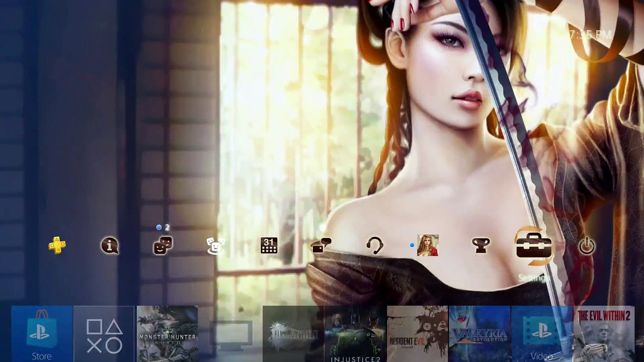Open the Trophies icon
This screenshot has width=644, height=362.
point(480,245)
